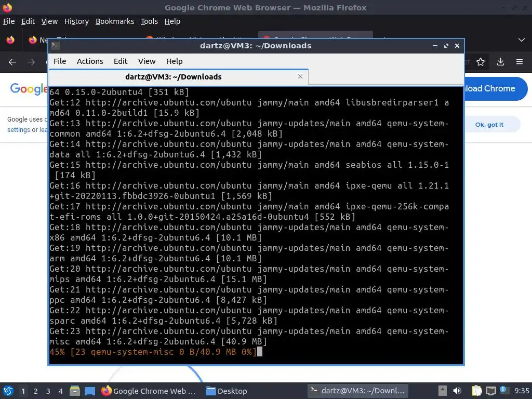Go forward in Firefox
The height and width of the screenshot is (399, 532).
click(x=31, y=62)
